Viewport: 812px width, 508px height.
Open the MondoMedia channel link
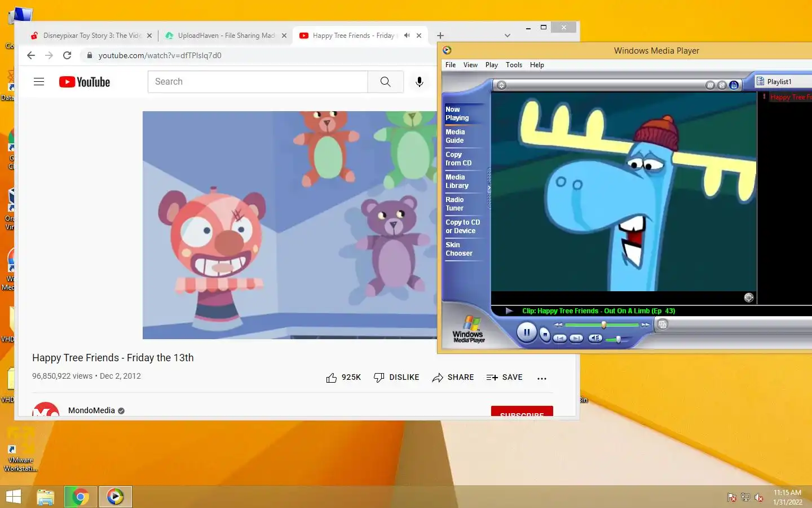91,410
